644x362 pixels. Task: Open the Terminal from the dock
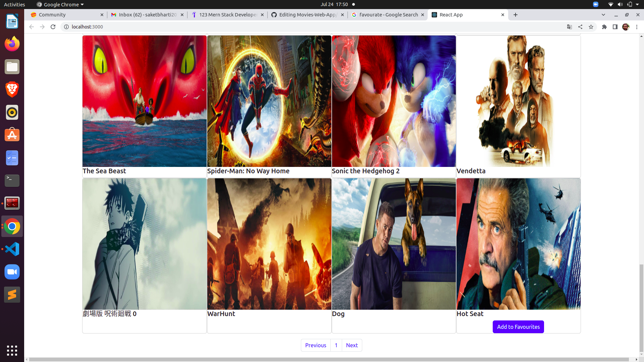pyautogui.click(x=12, y=181)
